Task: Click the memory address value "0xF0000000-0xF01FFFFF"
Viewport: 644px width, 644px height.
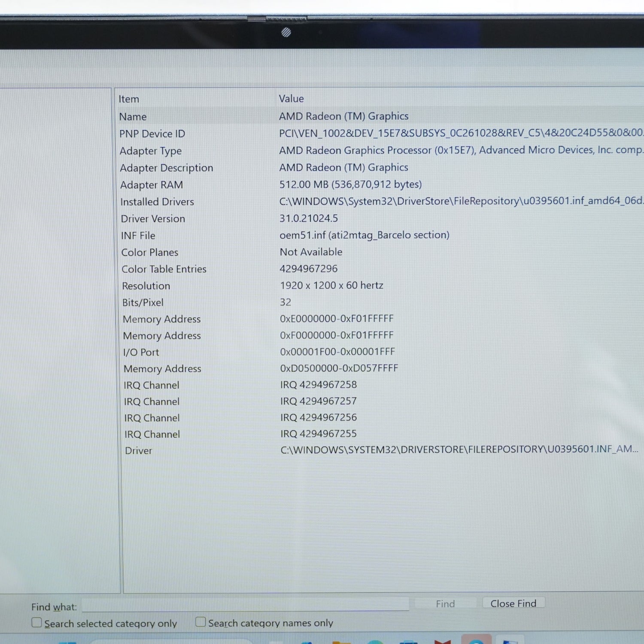Action: click(x=337, y=335)
